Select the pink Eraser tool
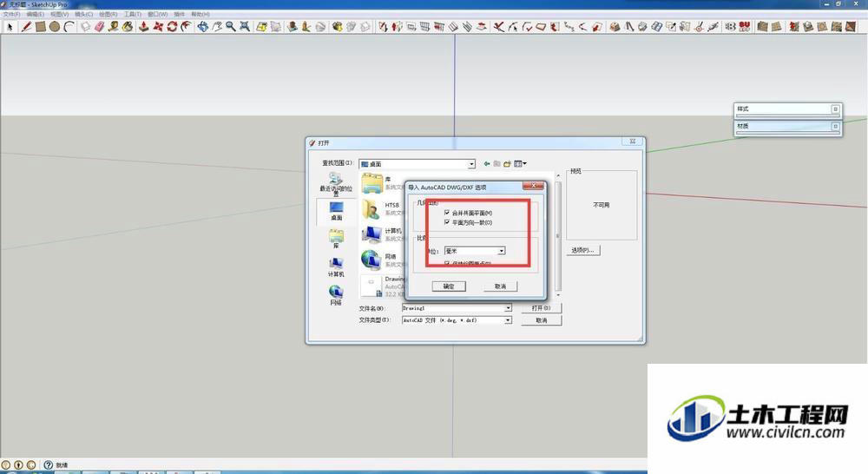868x474 pixels. coord(100,27)
